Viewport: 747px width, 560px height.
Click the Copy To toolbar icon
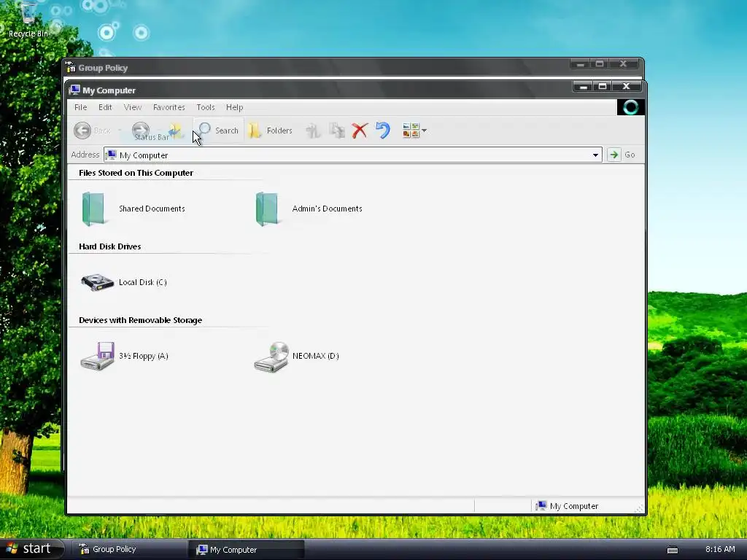[x=337, y=131]
